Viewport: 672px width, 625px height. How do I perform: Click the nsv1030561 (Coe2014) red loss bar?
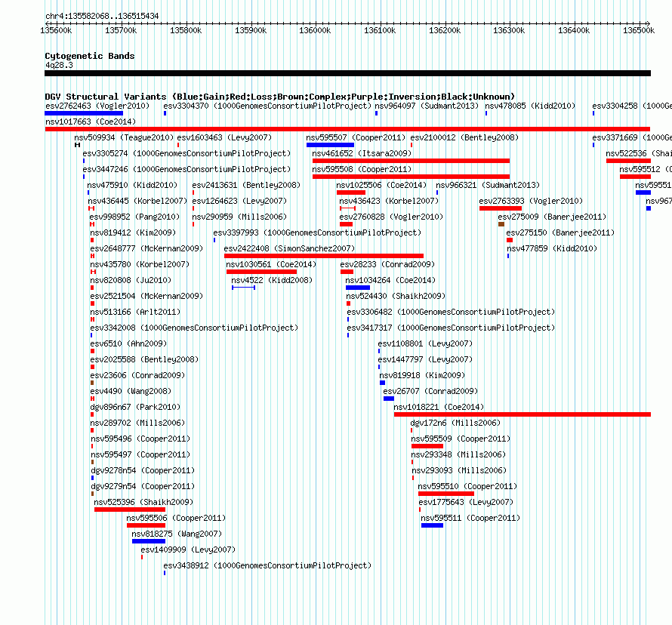tap(261, 272)
